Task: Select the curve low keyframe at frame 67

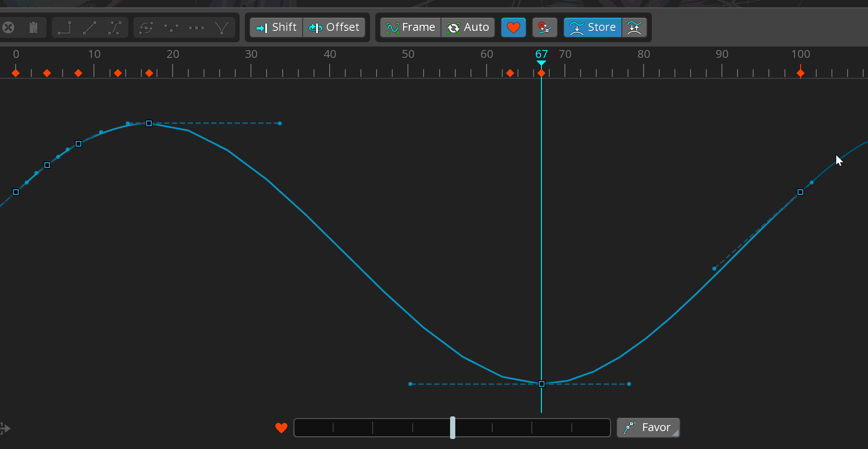Action: [541, 384]
